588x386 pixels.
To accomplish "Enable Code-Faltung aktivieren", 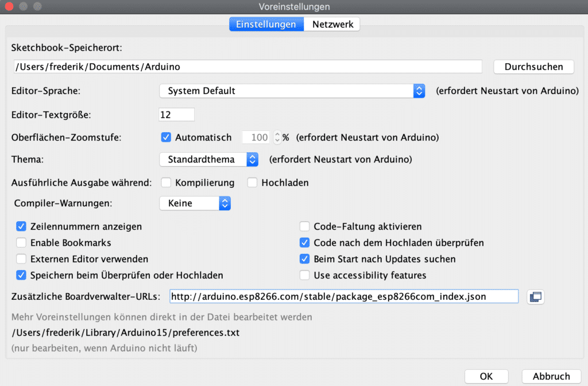I will click(x=304, y=226).
